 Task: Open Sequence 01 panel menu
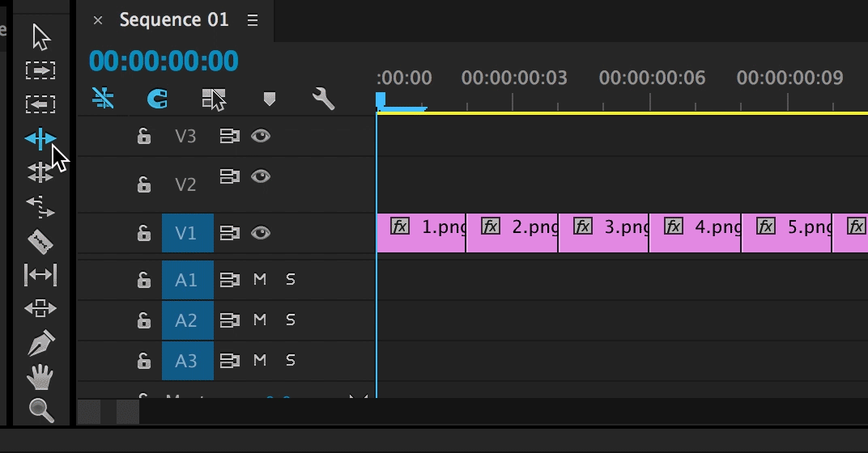pos(253,20)
